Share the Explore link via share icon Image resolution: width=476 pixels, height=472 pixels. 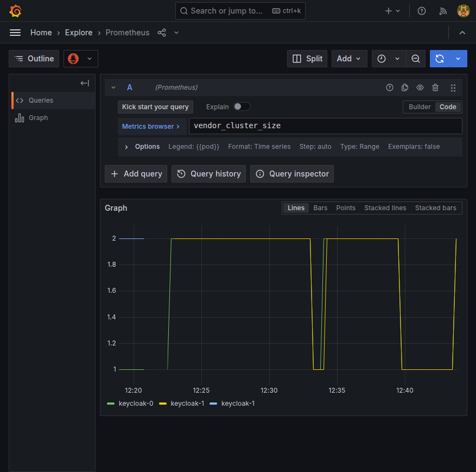pyautogui.click(x=162, y=33)
